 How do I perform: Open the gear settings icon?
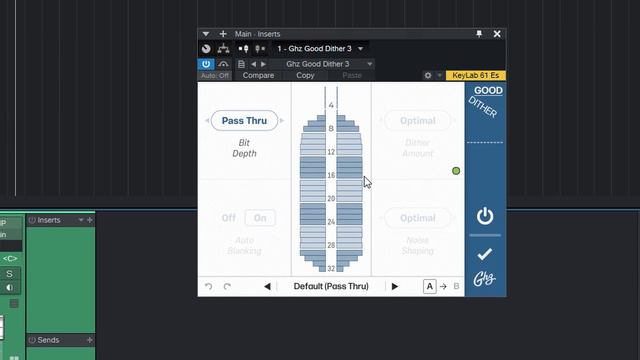(x=428, y=76)
